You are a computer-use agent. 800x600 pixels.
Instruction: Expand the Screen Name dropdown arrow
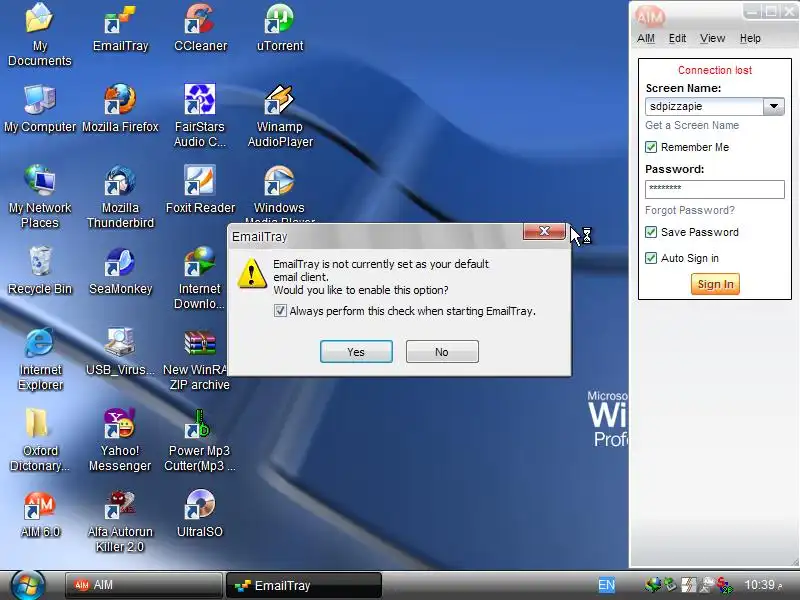pyautogui.click(x=773, y=106)
